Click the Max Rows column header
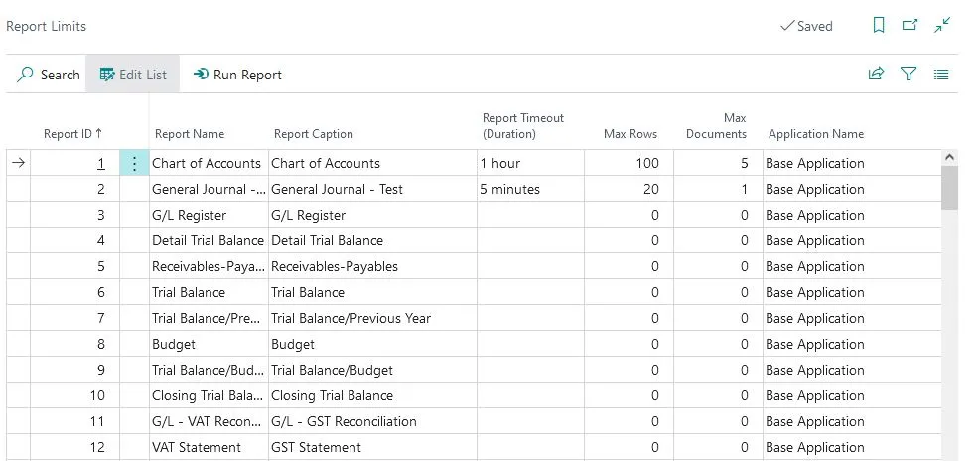980x461 pixels. click(630, 134)
